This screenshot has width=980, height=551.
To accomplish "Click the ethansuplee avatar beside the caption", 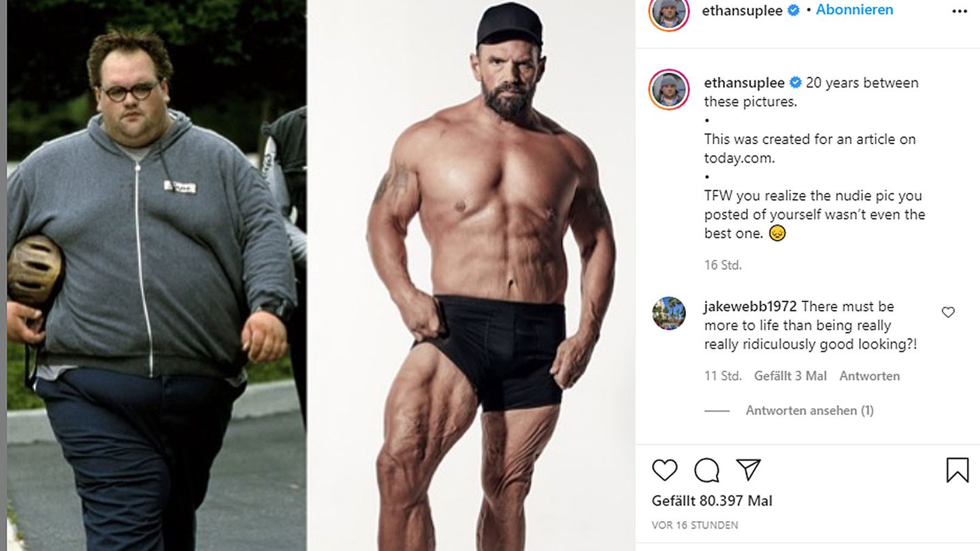I will click(669, 89).
